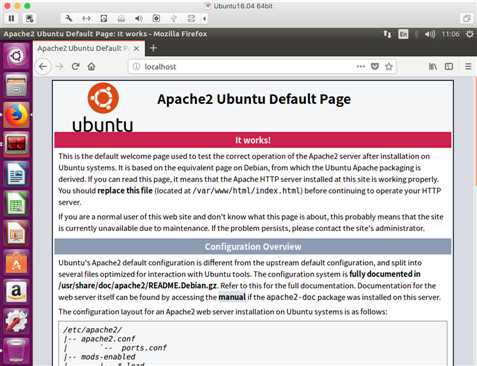Open the Ubuntu network indicator
This screenshot has width=477, height=366.
click(387, 34)
